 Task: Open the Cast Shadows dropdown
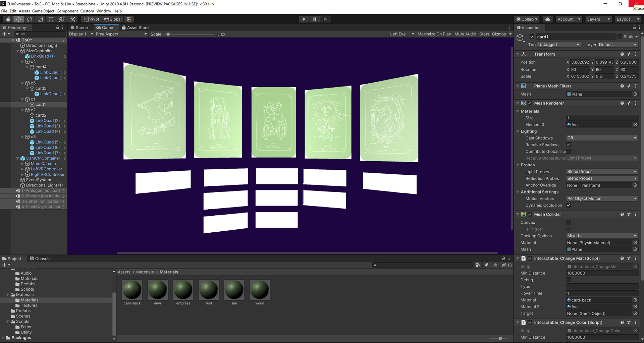click(602, 138)
